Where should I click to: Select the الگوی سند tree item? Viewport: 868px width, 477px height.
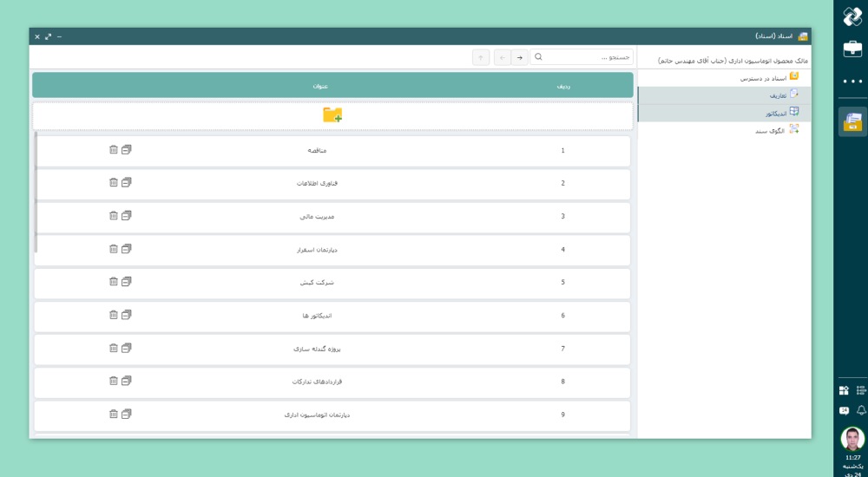(x=769, y=131)
